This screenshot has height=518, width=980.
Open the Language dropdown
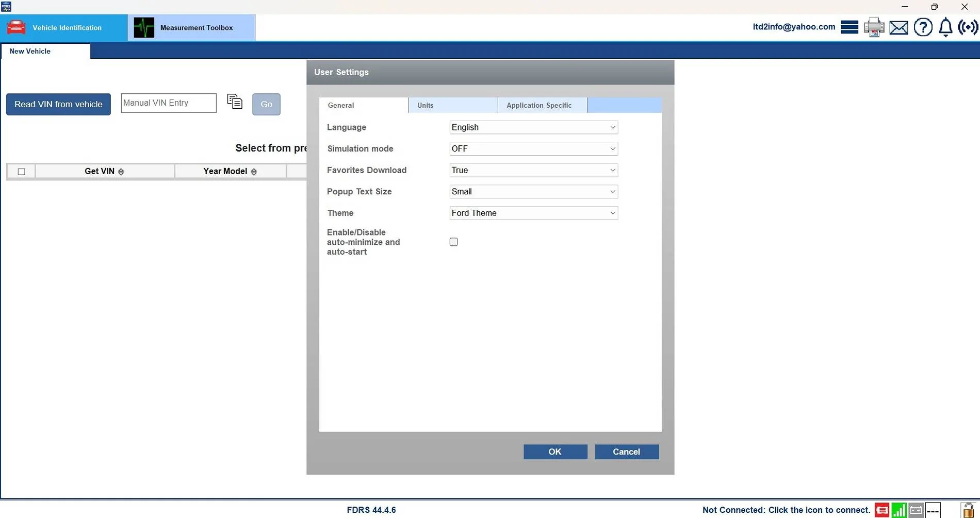(533, 127)
